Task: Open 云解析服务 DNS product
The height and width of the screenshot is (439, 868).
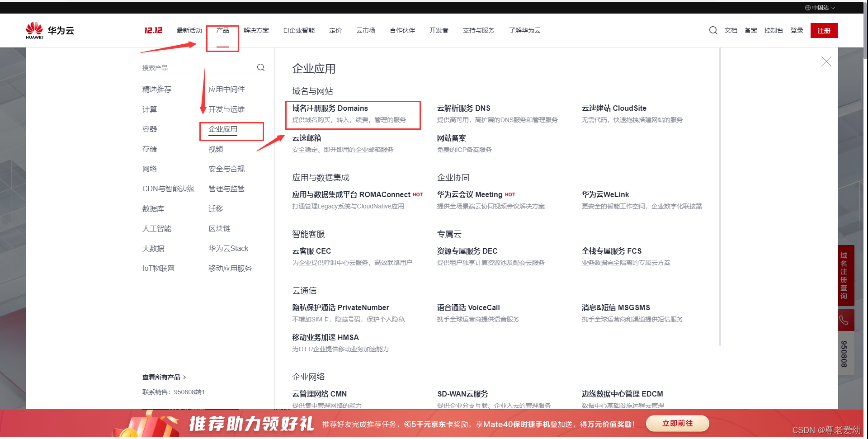Action: 464,109
